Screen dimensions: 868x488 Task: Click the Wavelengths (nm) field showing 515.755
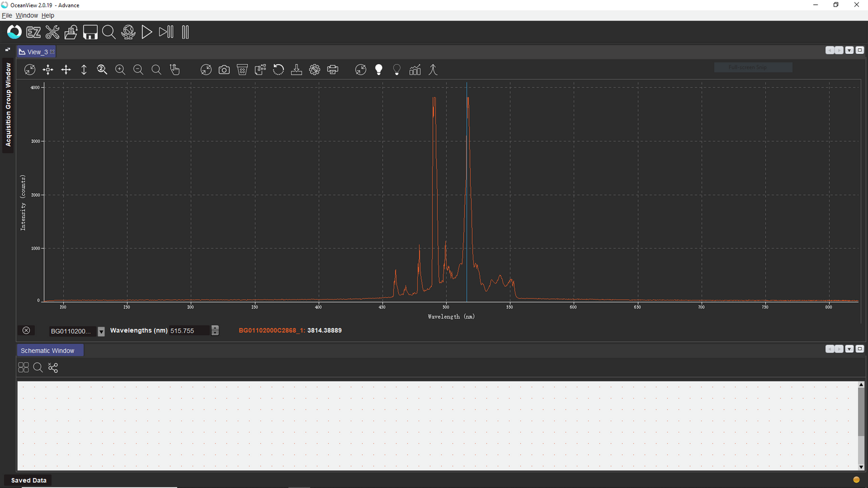[x=189, y=331]
